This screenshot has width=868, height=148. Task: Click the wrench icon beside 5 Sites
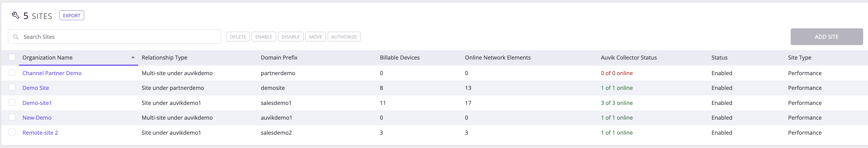click(x=16, y=15)
